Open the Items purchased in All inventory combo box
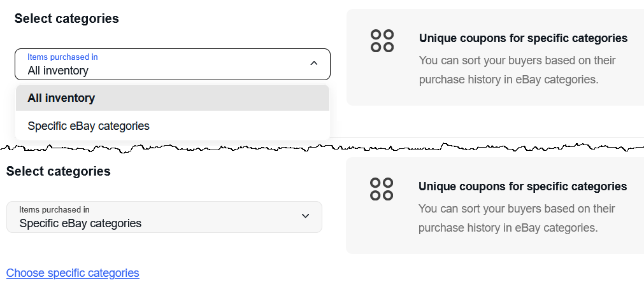Viewport: 644px width, 294px height. coord(173,64)
